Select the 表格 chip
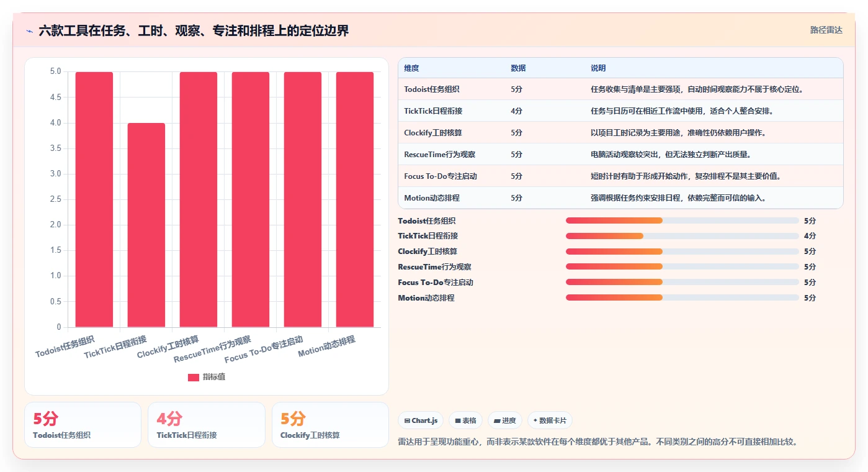The image size is (868, 472). pos(465,420)
